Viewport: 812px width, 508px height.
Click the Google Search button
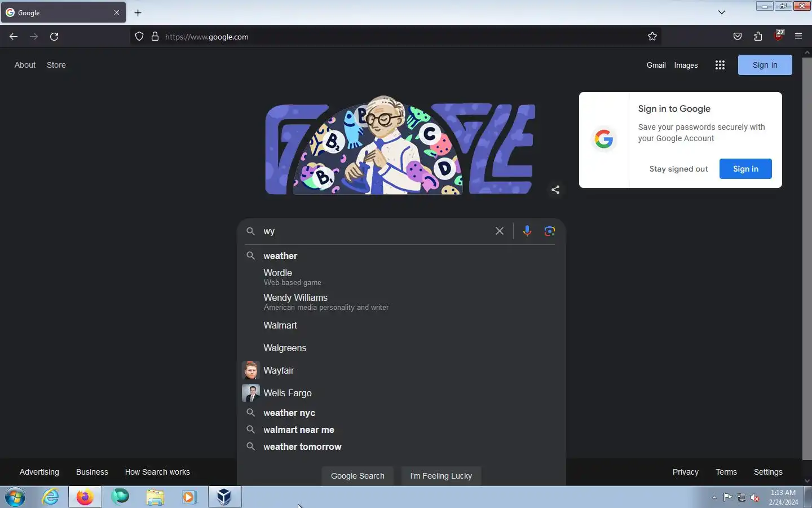click(x=358, y=476)
